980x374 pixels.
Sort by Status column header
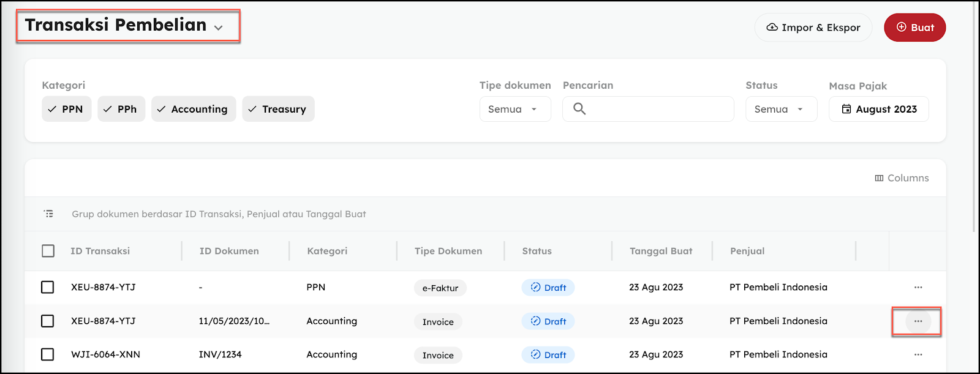(537, 251)
